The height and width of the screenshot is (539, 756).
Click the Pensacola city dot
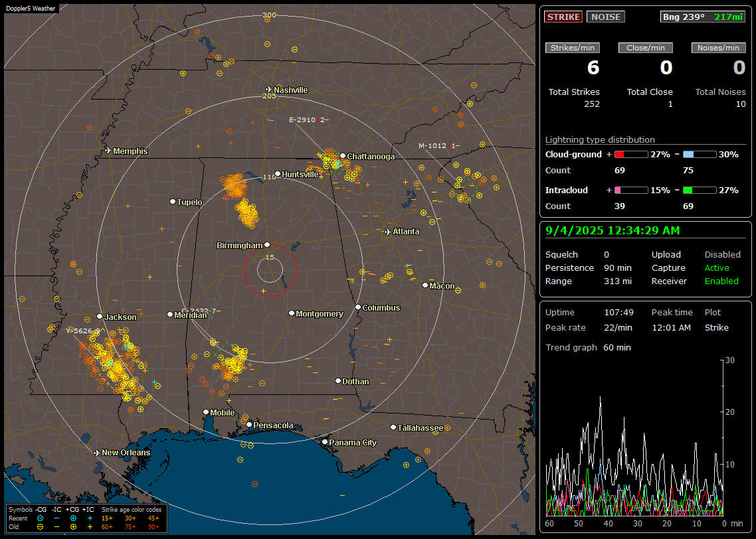point(249,425)
